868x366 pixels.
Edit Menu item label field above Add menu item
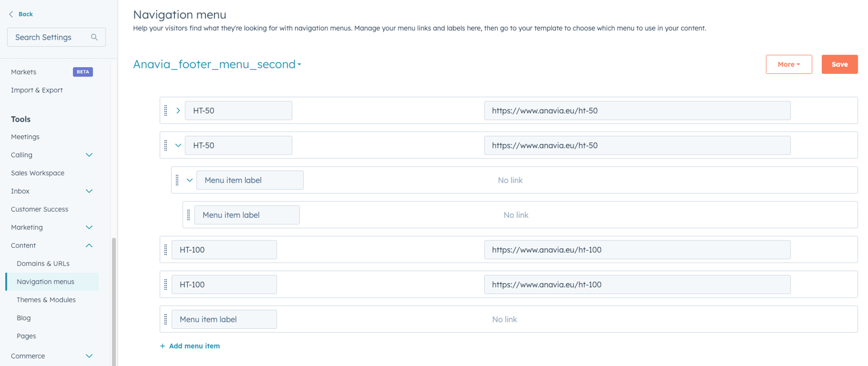[224, 319]
